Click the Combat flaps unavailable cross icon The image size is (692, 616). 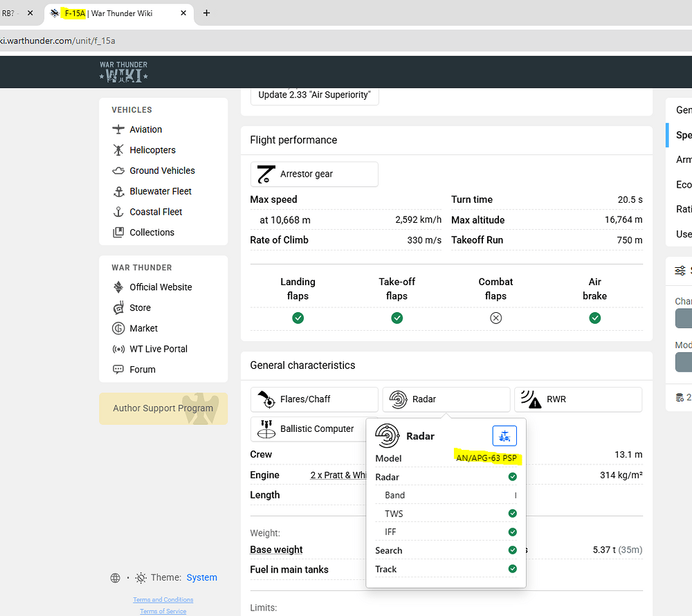(495, 318)
